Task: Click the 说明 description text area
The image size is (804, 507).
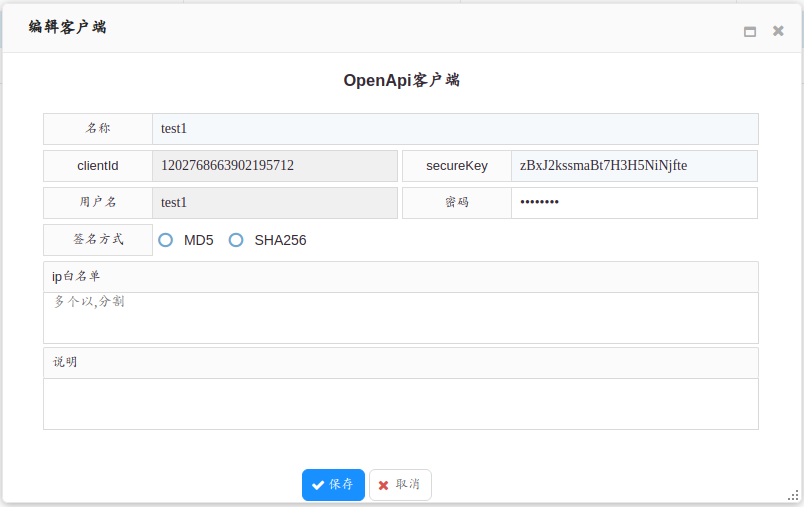Action: tap(400, 404)
